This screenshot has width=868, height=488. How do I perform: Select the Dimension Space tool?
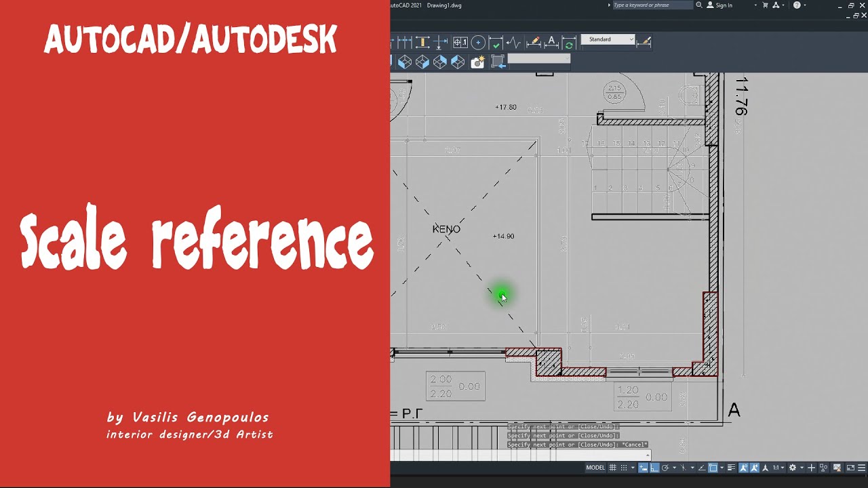tap(423, 43)
